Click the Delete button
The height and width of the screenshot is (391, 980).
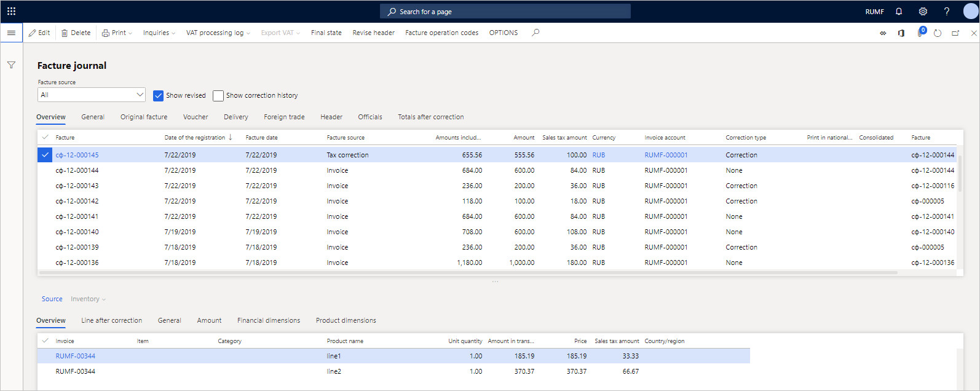pos(76,33)
